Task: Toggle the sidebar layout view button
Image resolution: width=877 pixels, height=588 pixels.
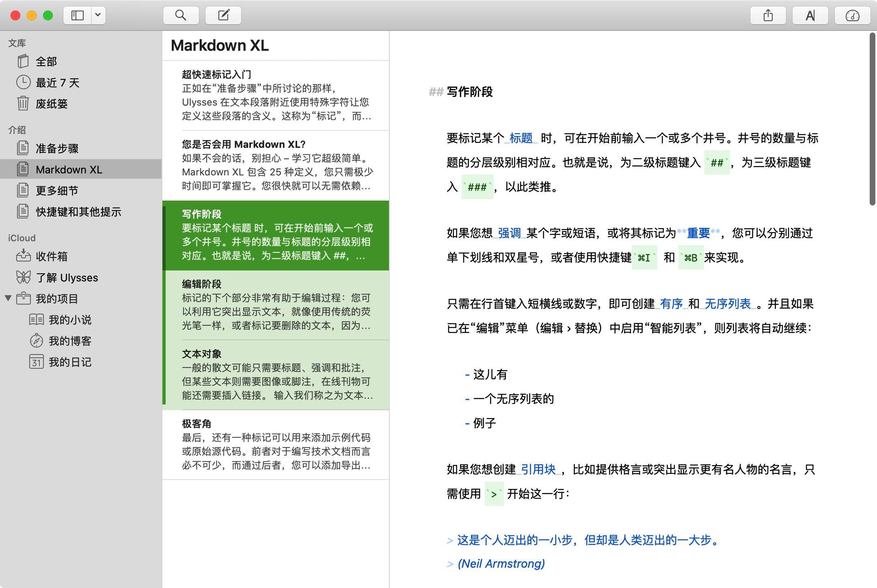Action: [78, 15]
